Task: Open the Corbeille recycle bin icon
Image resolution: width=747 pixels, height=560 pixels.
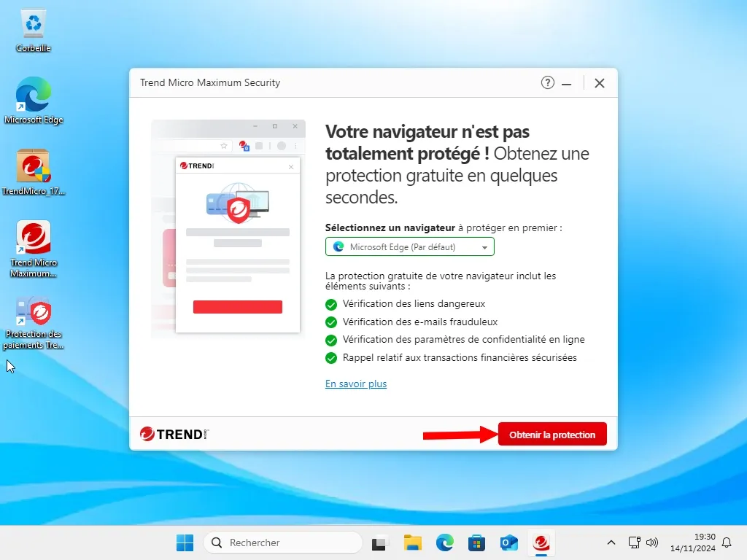Action: tap(34, 31)
